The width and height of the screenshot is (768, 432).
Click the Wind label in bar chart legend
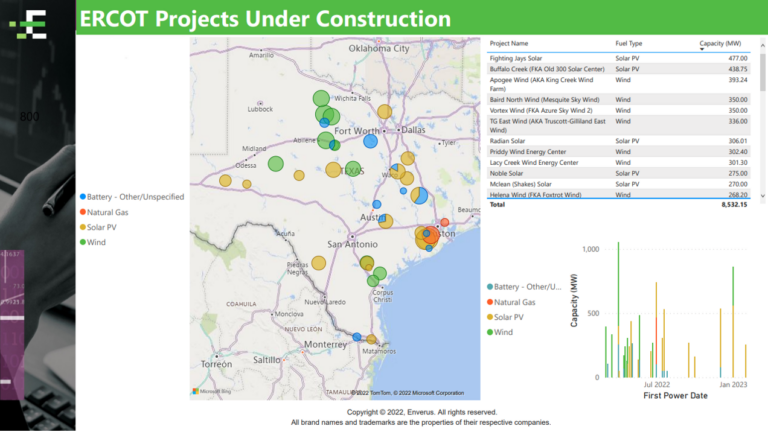tap(503, 331)
